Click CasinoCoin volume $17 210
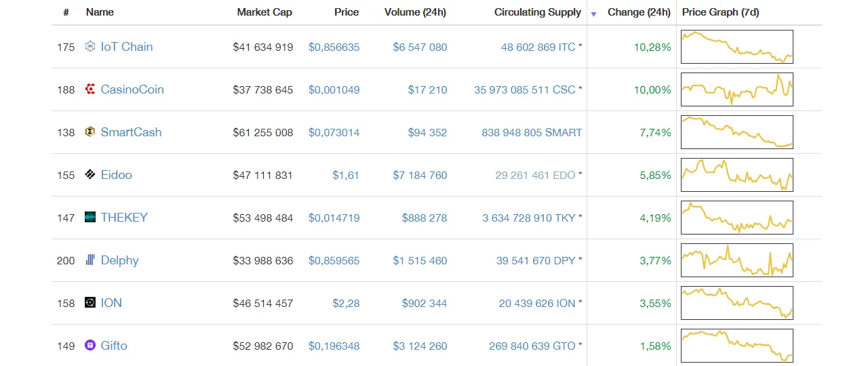Viewport: 868px width, 366px height. pos(428,90)
